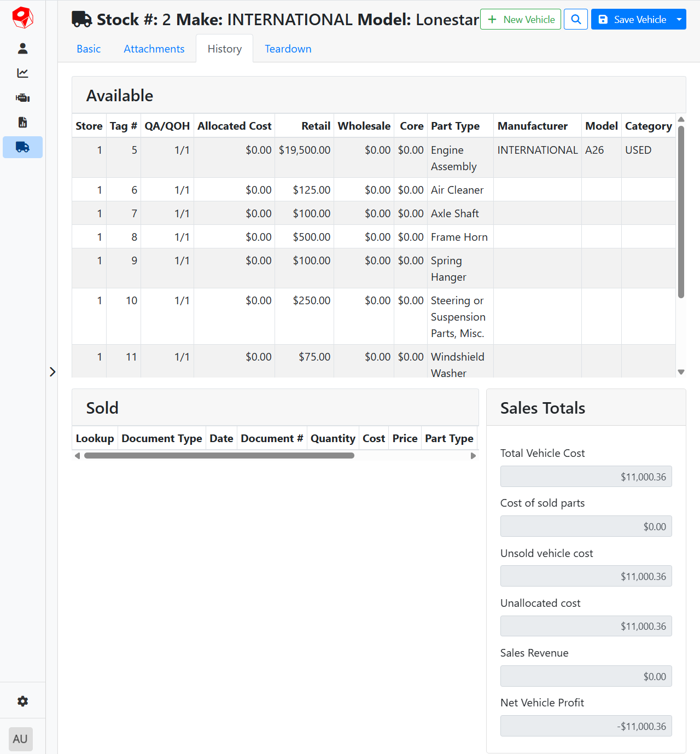This screenshot has width=700, height=754.
Task: Open the line chart dashboard icon
Action: coord(22,73)
